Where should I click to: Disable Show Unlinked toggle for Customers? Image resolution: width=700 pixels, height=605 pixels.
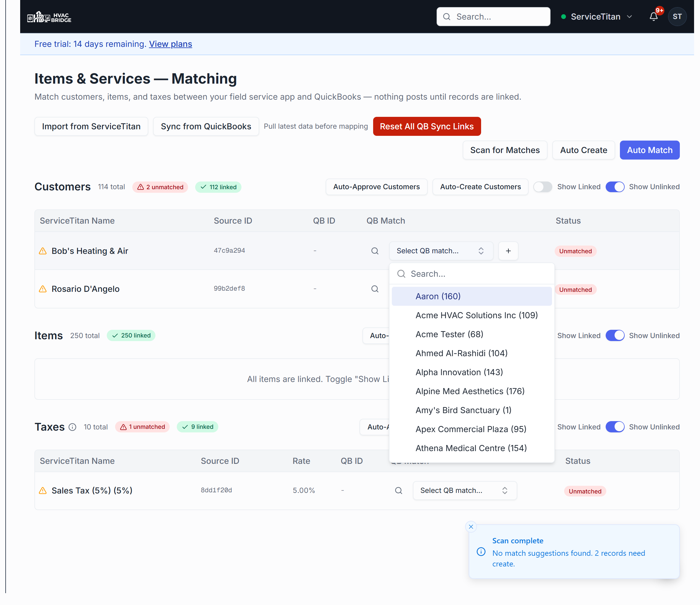tap(615, 187)
